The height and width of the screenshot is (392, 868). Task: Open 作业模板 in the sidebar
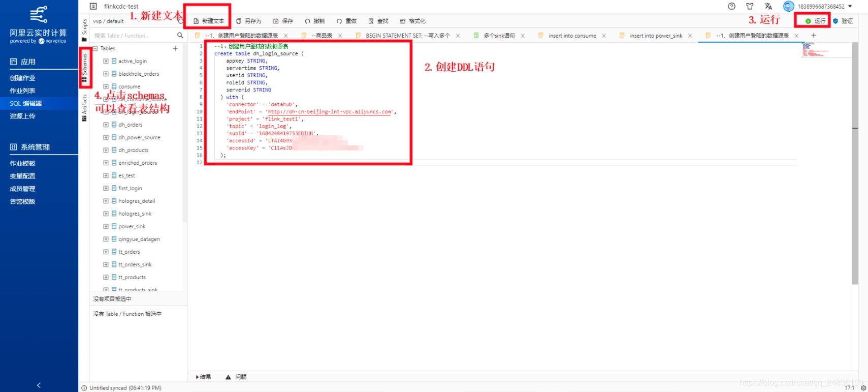[23, 163]
